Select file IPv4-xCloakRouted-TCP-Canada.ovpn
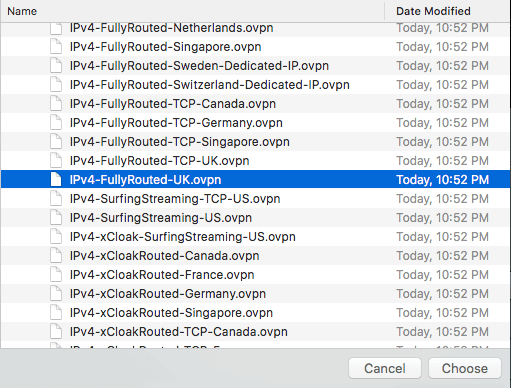Screen dimensions: 511x388 (x=255, y=332)
